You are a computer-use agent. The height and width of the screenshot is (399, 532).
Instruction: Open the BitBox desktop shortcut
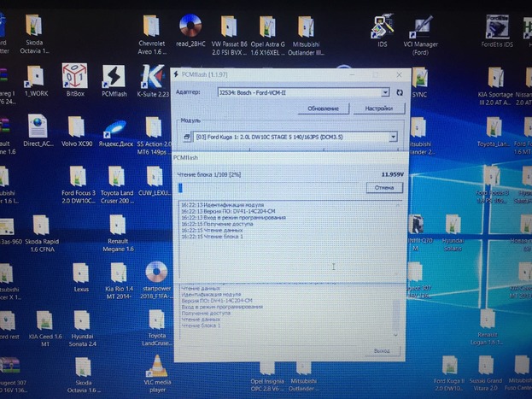click(73, 77)
